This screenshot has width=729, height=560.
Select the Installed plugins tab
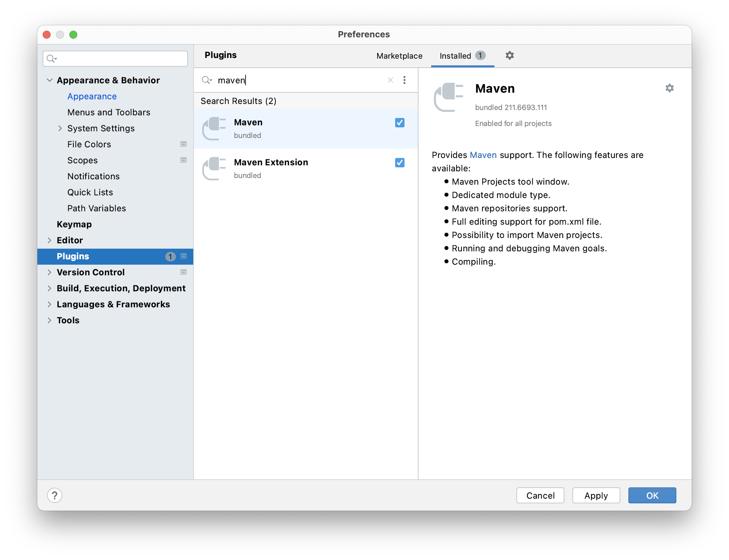click(x=455, y=56)
